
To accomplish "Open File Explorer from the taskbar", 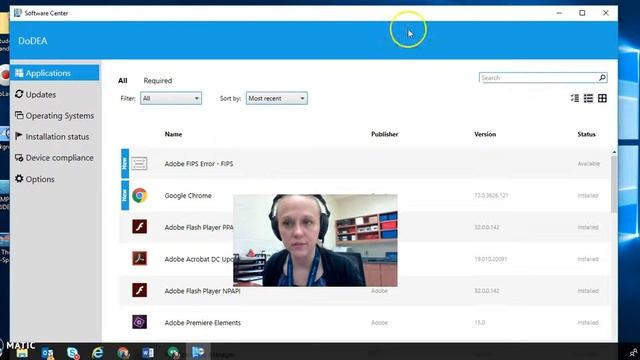I will pyautogui.click(x=22, y=353).
